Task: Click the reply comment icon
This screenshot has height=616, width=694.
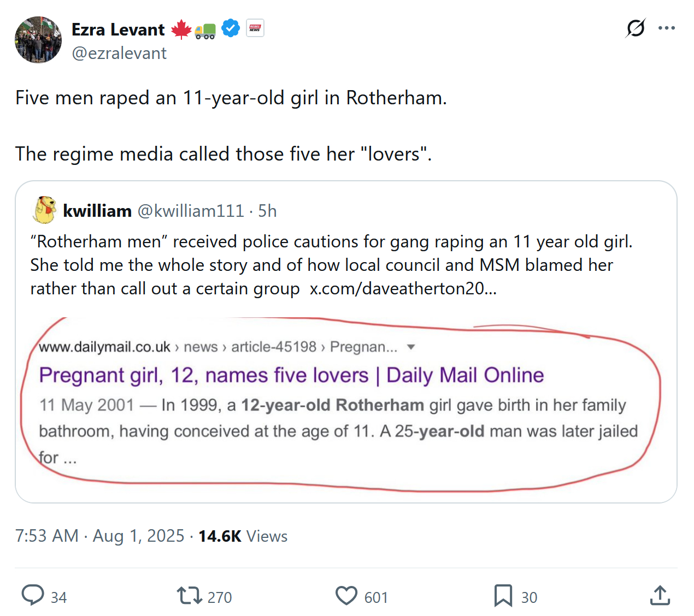Action: coord(33,595)
